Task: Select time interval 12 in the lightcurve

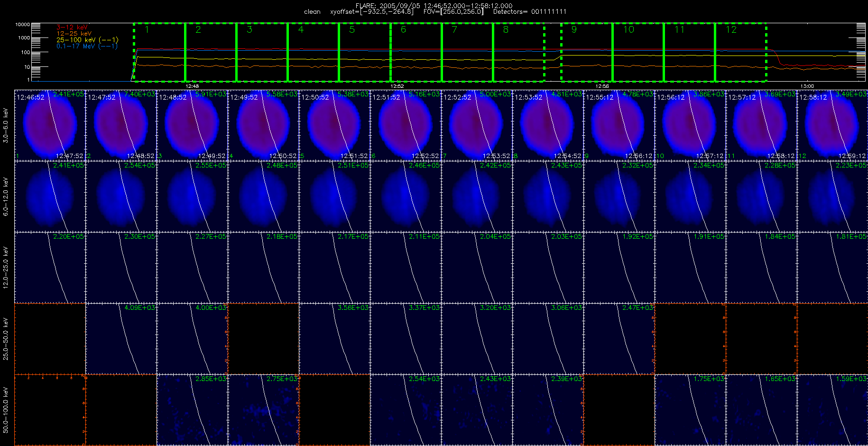Action: 740,52
